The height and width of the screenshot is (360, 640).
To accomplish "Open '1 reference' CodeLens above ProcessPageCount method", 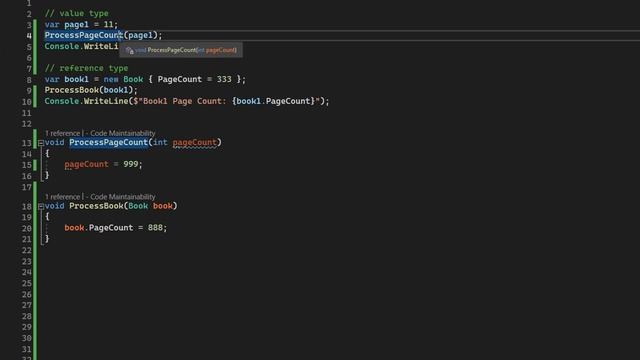I will point(62,133).
